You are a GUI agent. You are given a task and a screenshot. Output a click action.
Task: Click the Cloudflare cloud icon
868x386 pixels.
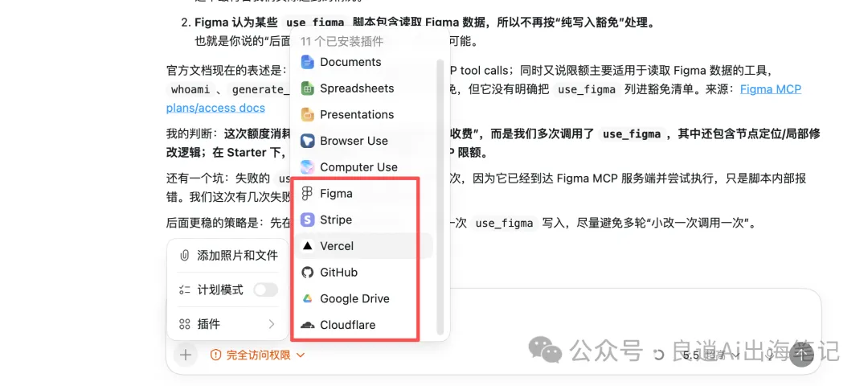click(307, 325)
